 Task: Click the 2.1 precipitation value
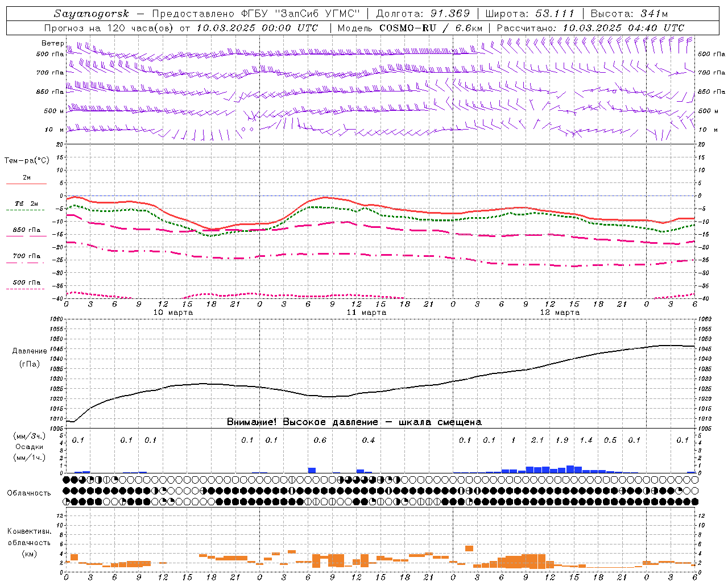537,440
